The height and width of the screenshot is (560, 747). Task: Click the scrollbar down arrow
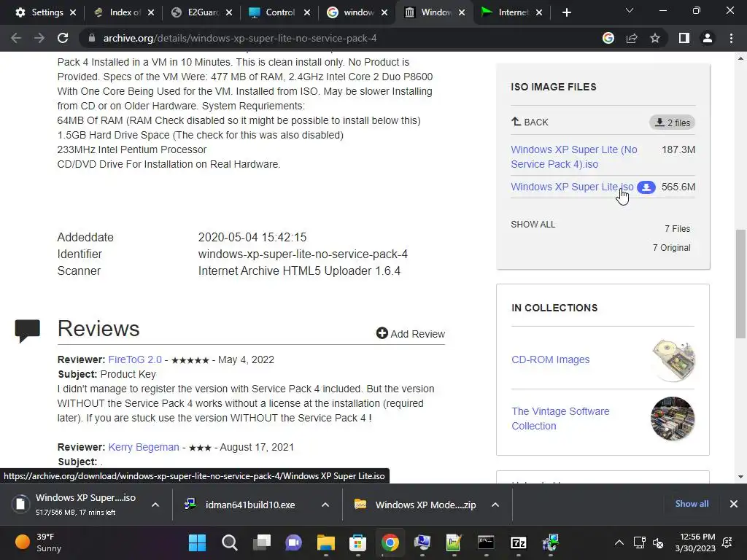point(740,477)
